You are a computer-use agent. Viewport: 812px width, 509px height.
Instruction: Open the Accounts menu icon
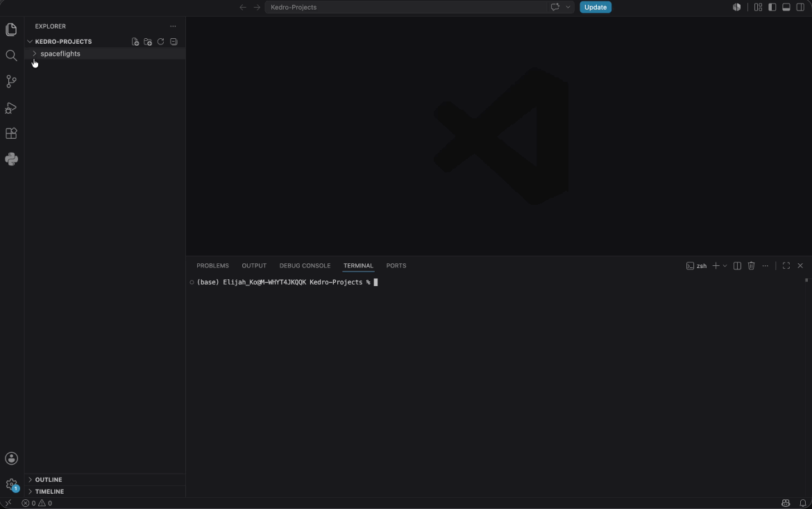(11, 458)
